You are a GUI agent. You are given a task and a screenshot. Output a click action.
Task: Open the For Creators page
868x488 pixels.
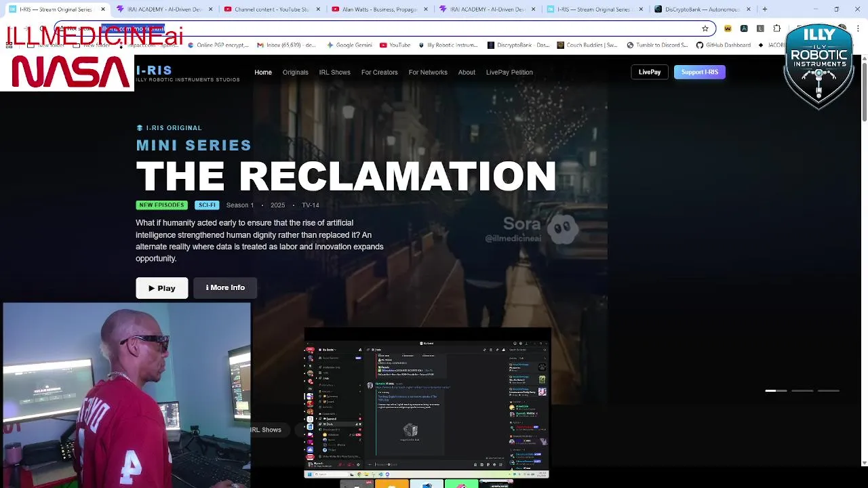tap(380, 72)
